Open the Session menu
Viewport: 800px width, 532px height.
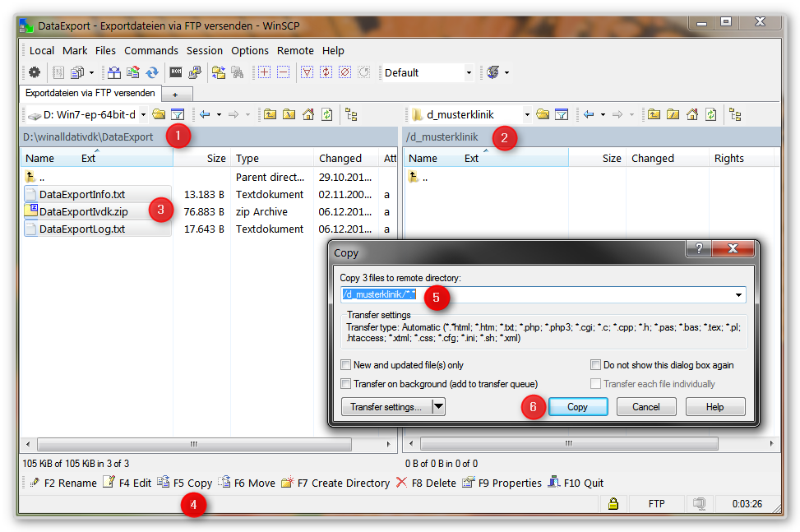[205, 50]
